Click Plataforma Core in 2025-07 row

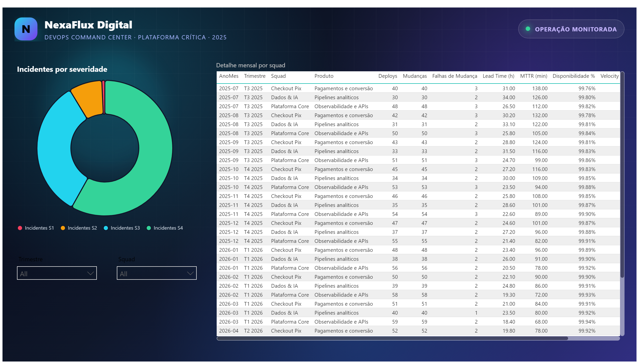tap(290, 106)
